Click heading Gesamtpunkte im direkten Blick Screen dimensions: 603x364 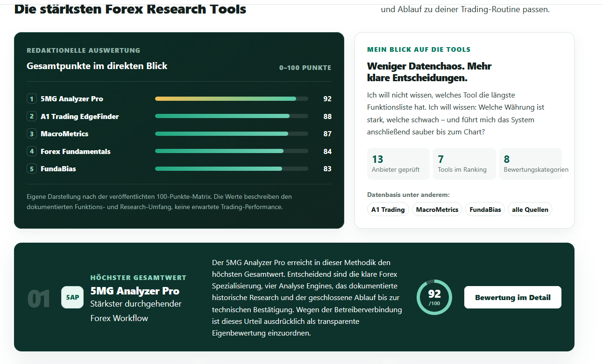pyautogui.click(x=97, y=66)
